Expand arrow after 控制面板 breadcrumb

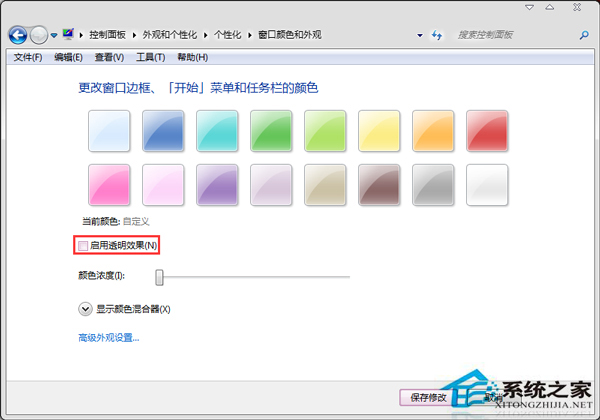click(134, 35)
